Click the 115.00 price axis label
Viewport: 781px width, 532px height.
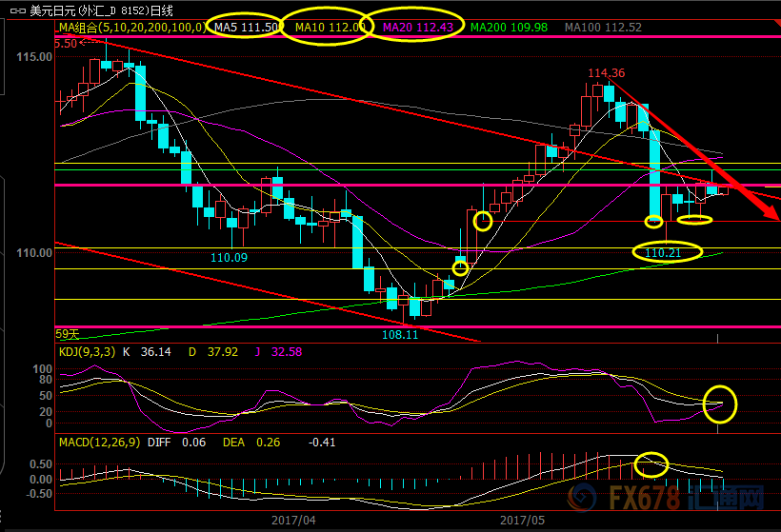[34, 57]
